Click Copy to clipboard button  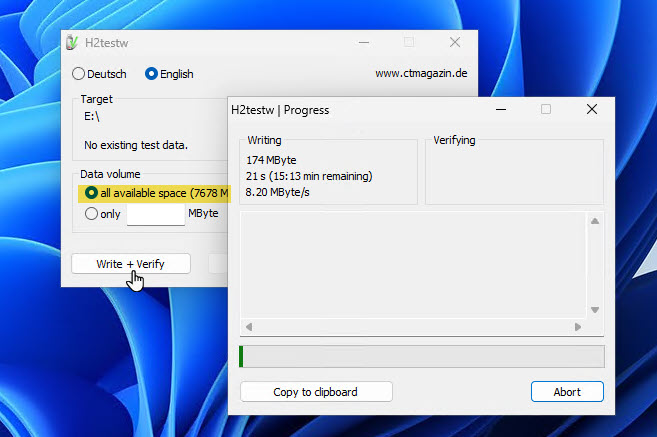point(316,392)
